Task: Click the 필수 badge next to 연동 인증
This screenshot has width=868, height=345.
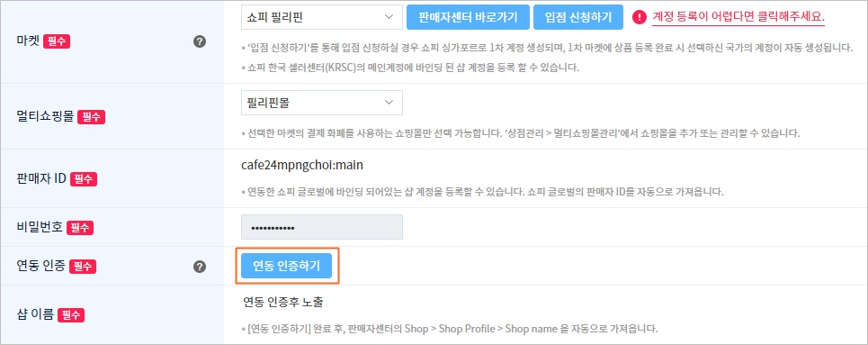Action: point(83,267)
